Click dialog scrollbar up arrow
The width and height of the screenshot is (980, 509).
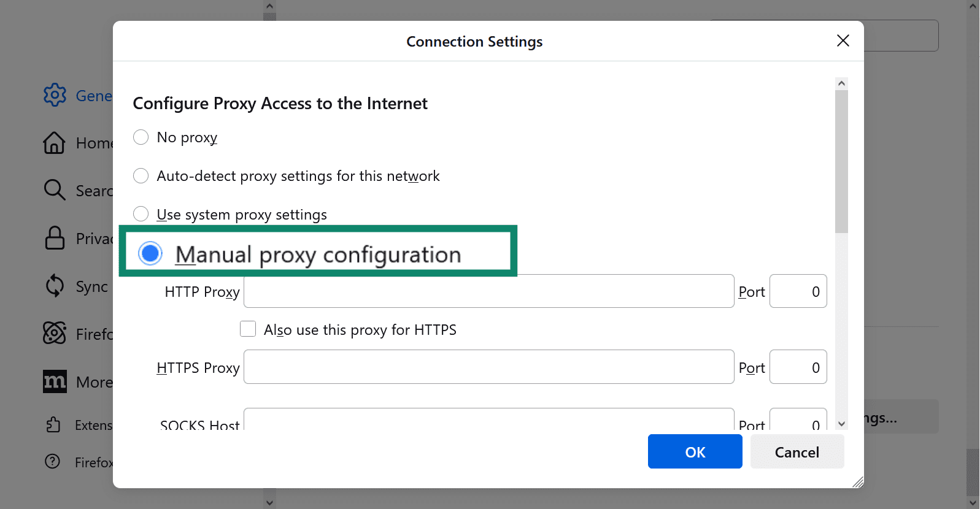pyautogui.click(x=841, y=83)
